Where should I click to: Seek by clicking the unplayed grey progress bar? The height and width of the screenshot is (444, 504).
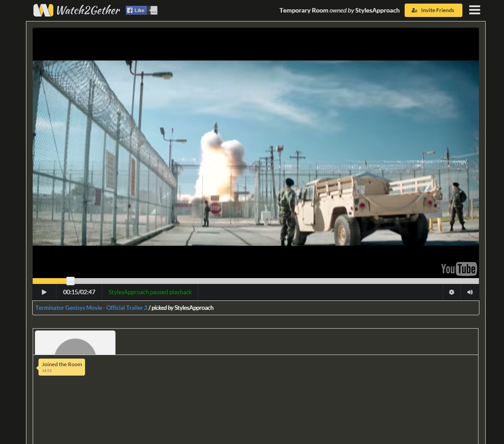click(x=269, y=281)
